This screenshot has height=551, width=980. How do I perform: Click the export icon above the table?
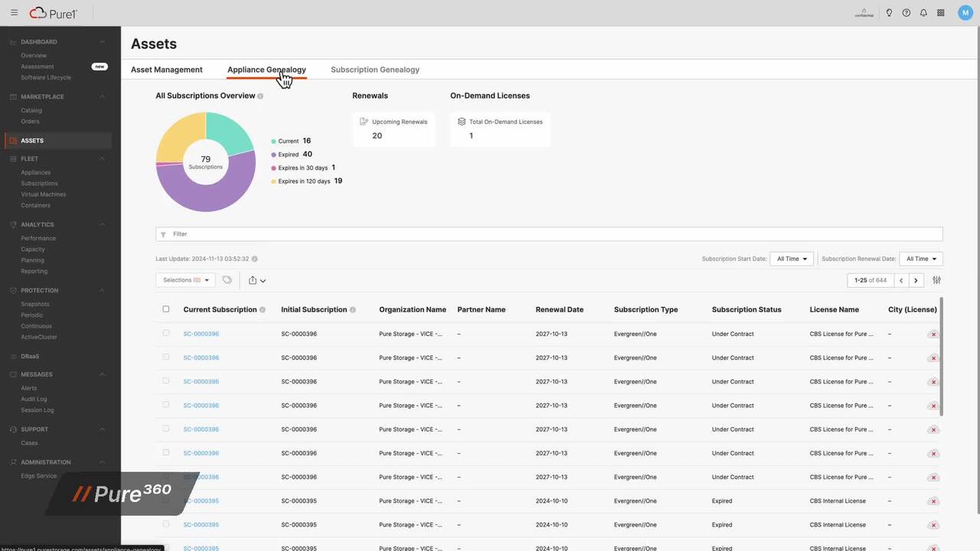(253, 280)
